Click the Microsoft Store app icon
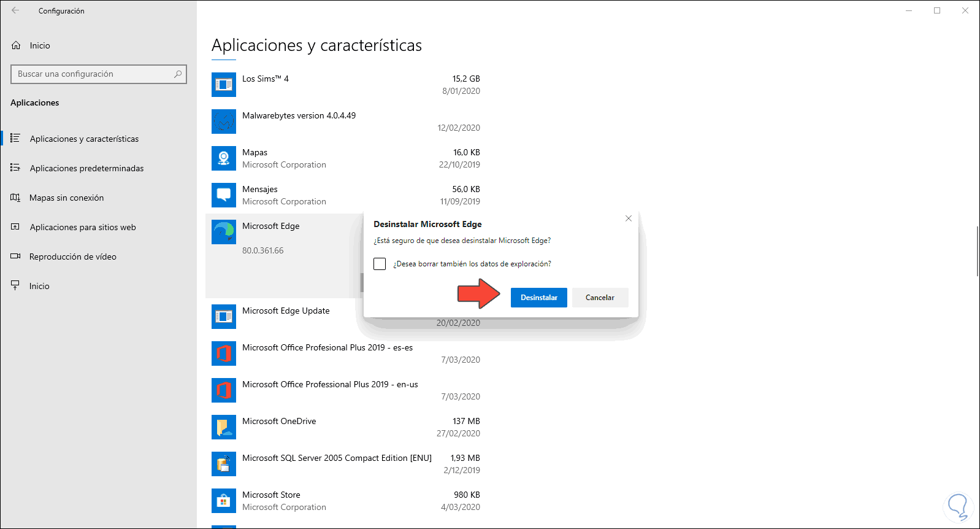Screen dimensions: 980x529 tap(224, 501)
